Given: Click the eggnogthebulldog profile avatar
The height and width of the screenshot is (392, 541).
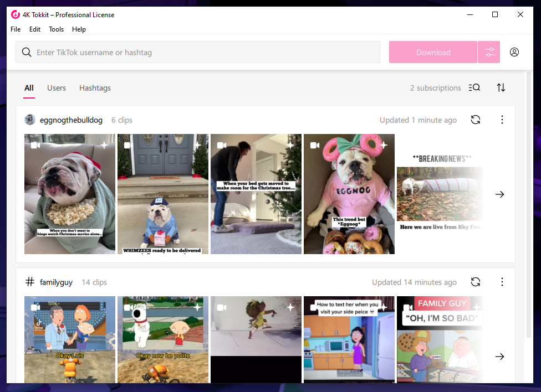Looking at the screenshot, I should [x=30, y=120].
